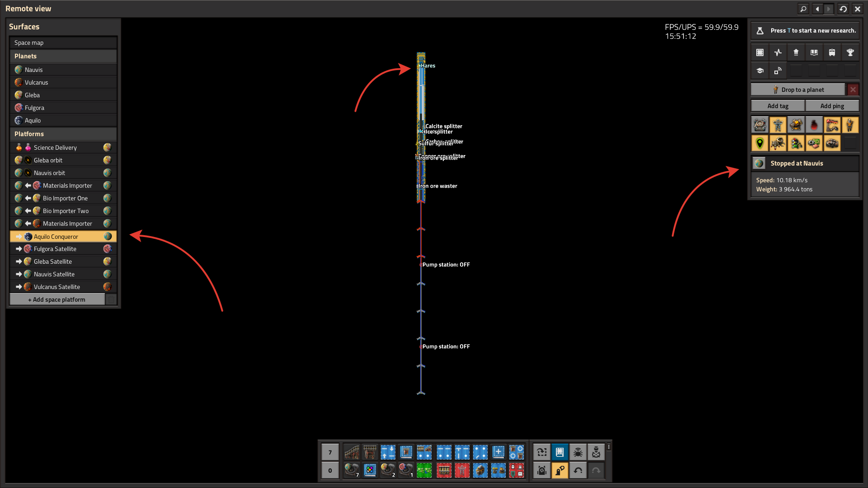
Task: Open achievements trophy icon
Action: 850,52
